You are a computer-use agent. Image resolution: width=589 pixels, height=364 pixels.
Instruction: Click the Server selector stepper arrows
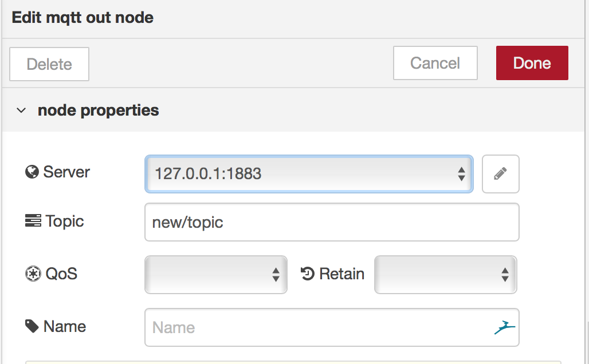[461, 174]
